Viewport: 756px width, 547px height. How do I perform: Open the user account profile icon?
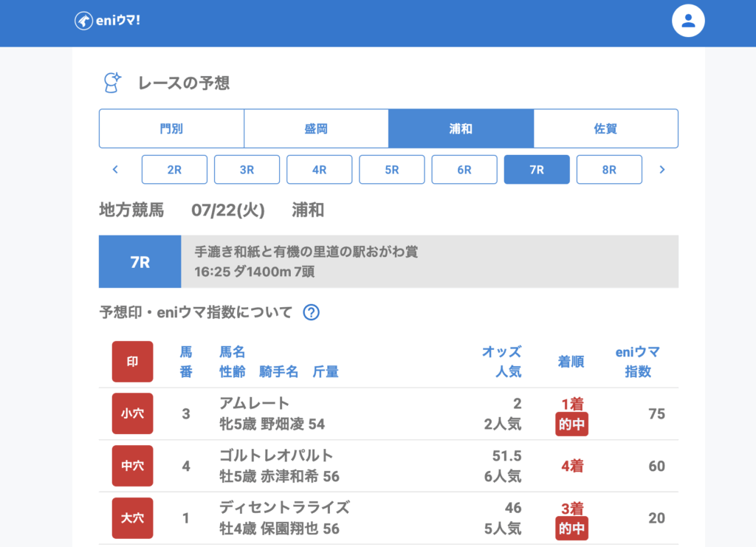(x=688, y=21)
